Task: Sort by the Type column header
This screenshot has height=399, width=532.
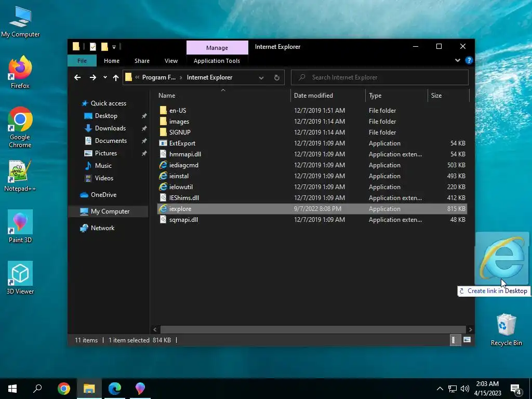Action: 396,96
